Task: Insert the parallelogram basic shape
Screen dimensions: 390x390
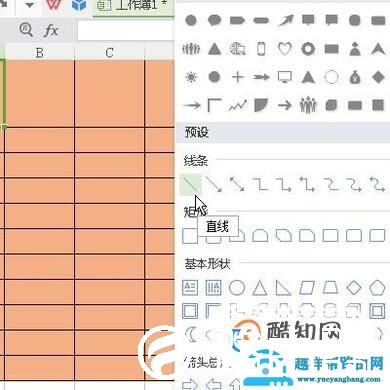Action: coord(307,288)
